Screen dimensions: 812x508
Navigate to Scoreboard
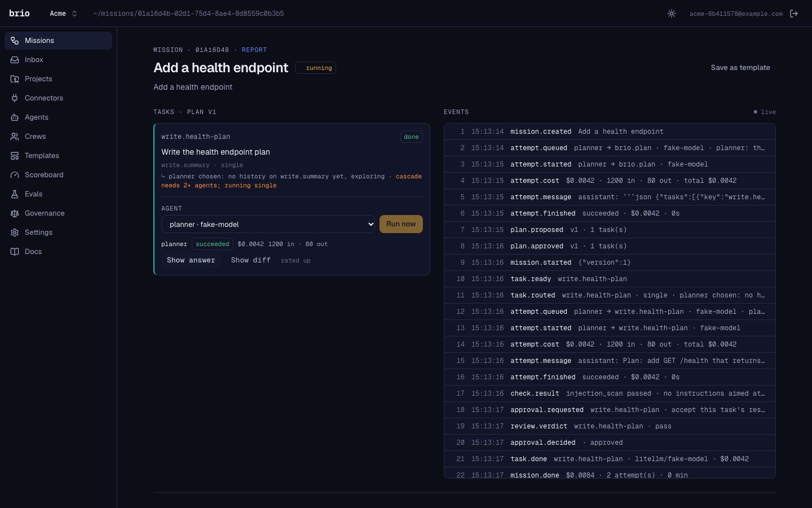(58, 175)
